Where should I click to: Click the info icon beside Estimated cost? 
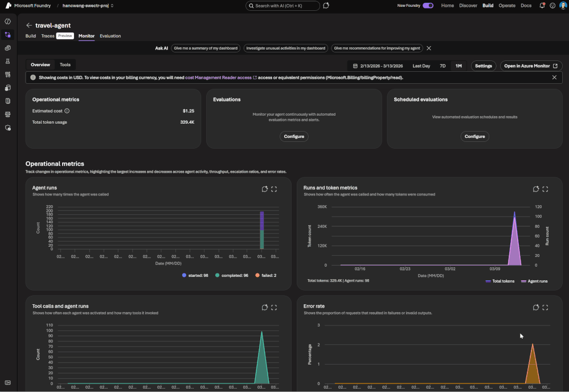coord(67,111)
